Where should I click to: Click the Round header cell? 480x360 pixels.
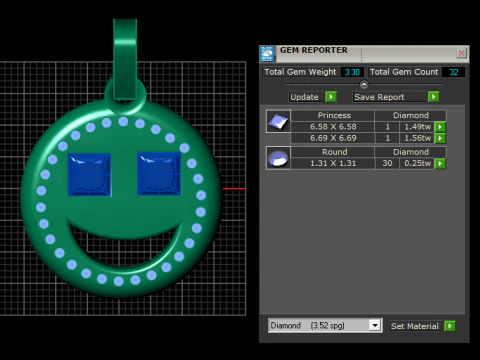coord(334,152)
